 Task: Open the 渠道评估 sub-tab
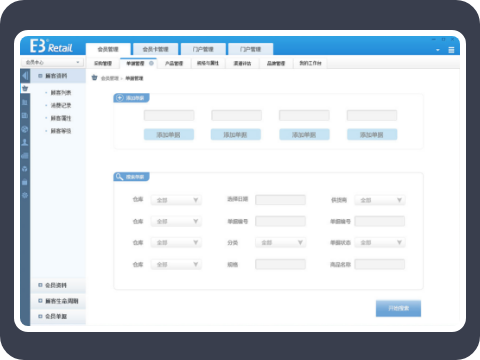click(242, 63)
